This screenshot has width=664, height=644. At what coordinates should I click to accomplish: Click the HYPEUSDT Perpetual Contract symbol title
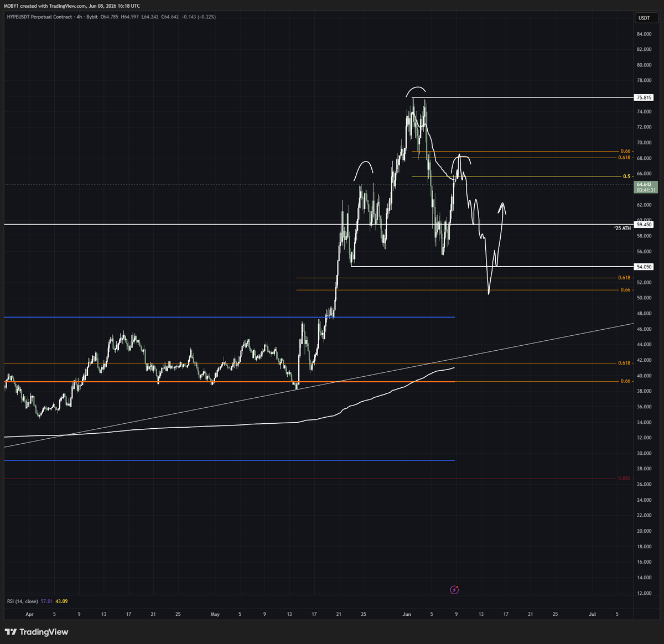pyautogui.click(x=39, y=17)
